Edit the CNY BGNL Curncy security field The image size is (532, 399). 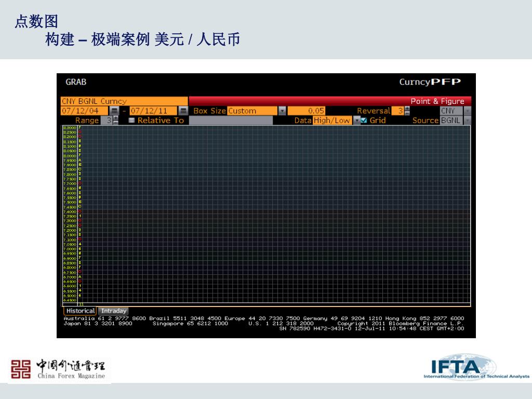click(124, 101)
